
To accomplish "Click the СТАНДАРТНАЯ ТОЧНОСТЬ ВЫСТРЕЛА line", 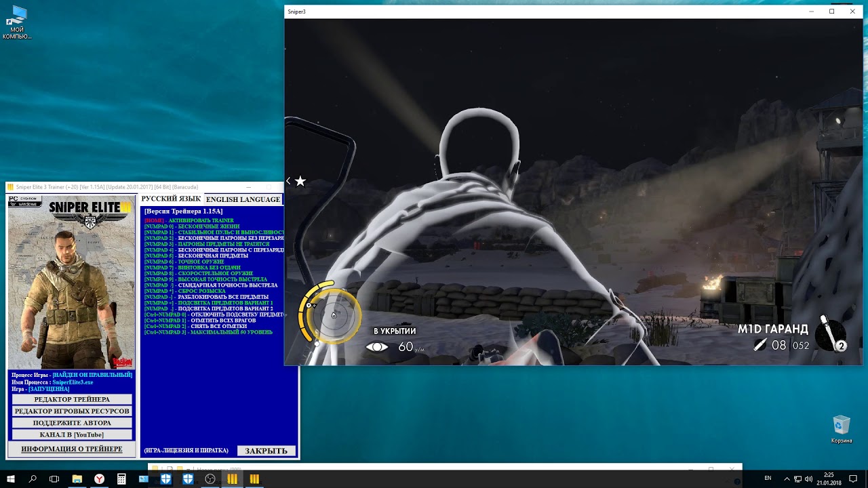I will click(x=210, y=285).
